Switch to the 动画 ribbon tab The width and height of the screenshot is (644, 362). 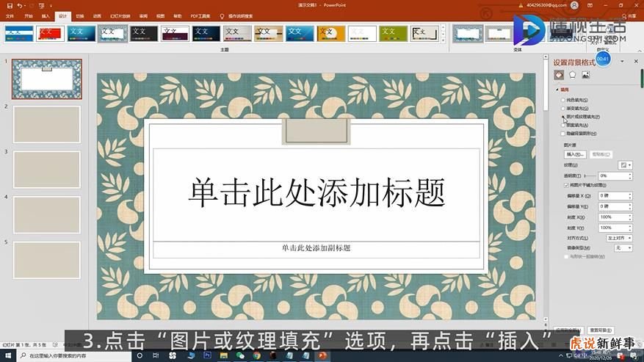click(97, 15)
